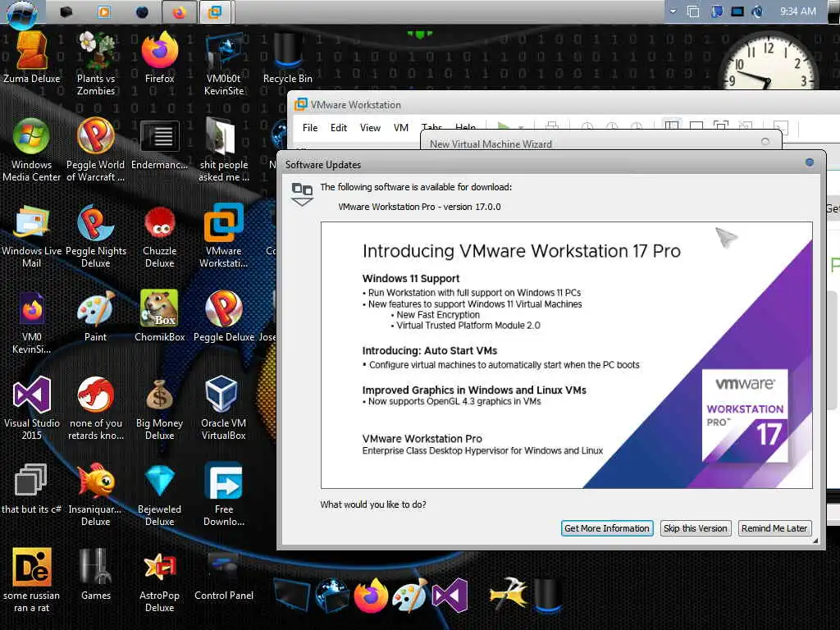This screenshot has width=840, height=630.
Task: Click the Start orb button
Action: pyautogui.click(x=21, y=13)
